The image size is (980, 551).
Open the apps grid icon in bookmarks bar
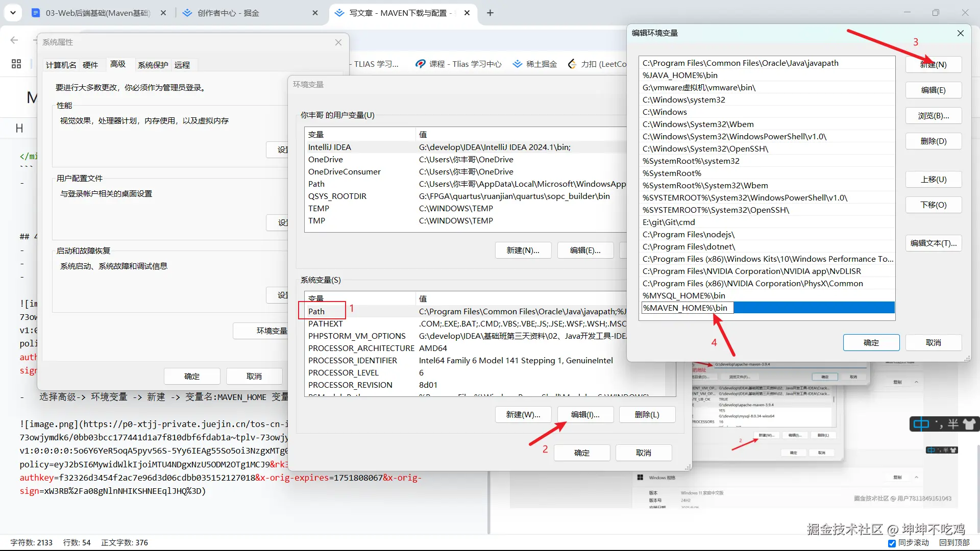tap(16, 64)
